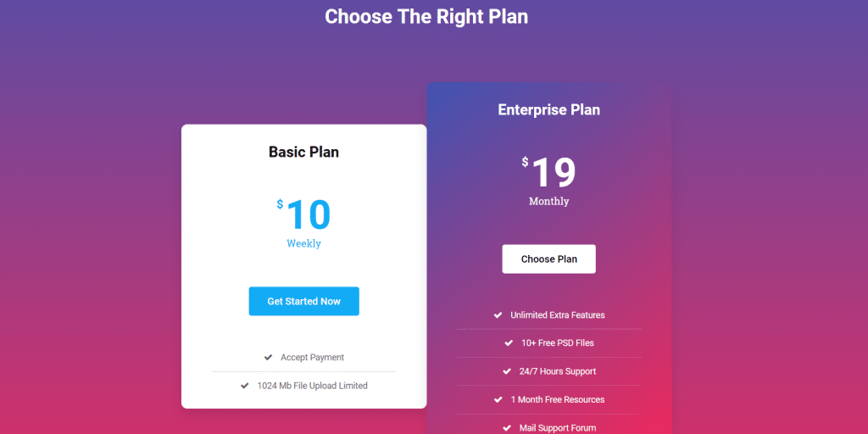Click the 1 Month Free Resources text
Image resolution: width=868 pixels, height=434 pixels.
coord(557,399)
